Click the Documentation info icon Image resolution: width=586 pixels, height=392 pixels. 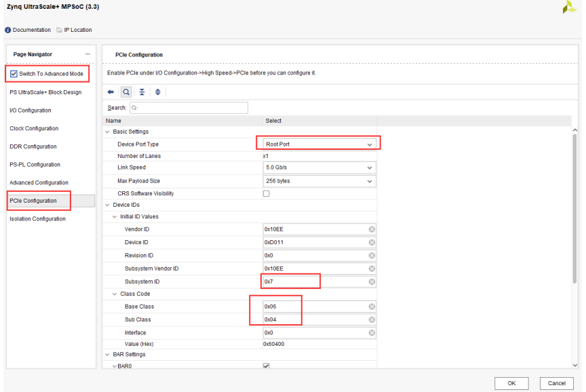8,30
